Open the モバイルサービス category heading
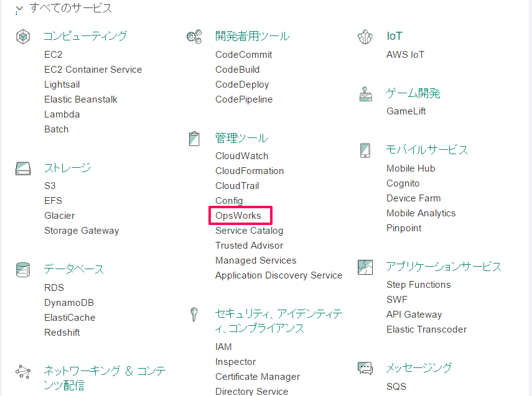This screenshot has width=532, height=396. click(427, 150)
